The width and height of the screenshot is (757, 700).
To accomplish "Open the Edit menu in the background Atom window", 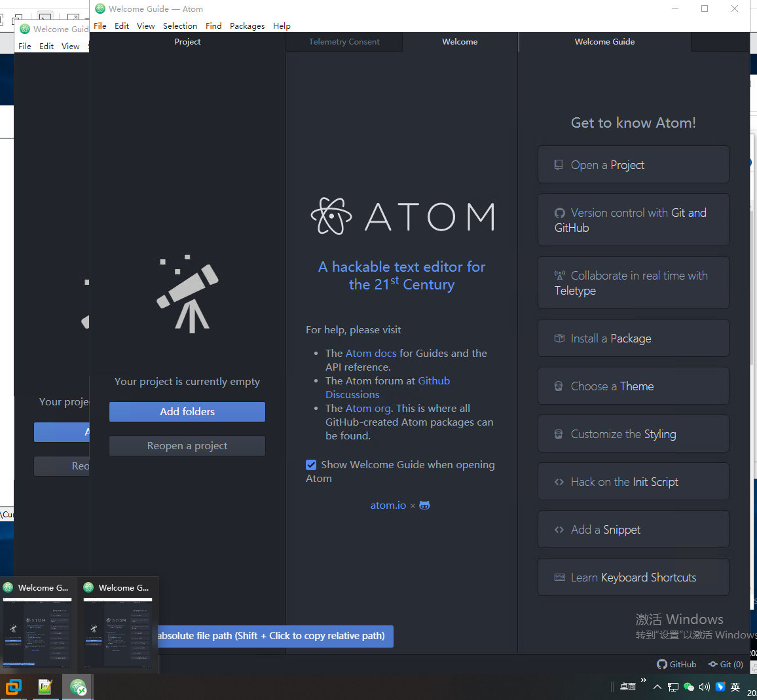I will (x=46, y=46).
